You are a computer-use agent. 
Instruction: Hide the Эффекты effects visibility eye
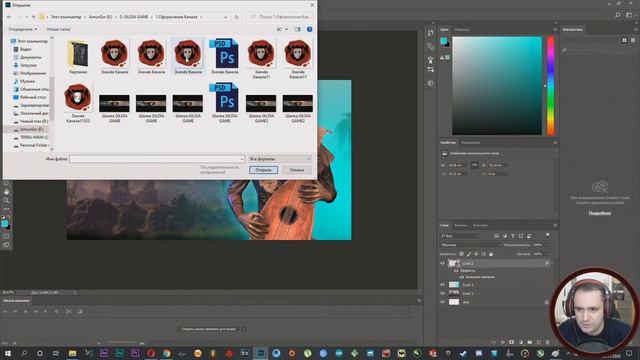point(456,271)
